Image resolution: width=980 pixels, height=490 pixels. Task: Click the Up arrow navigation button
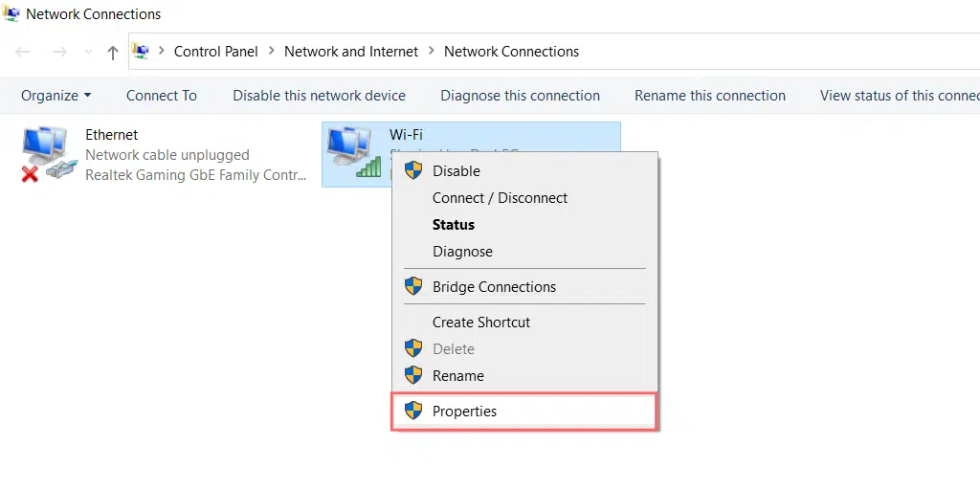113,53
